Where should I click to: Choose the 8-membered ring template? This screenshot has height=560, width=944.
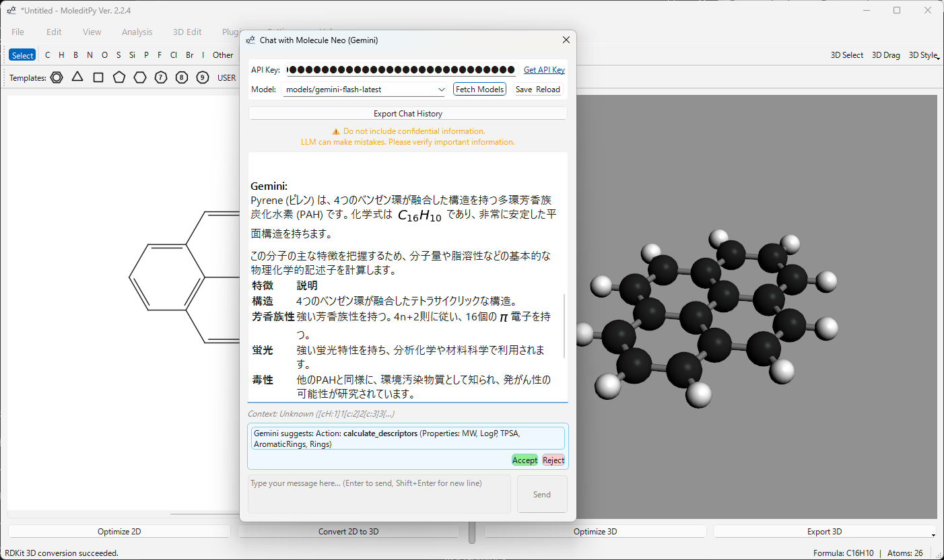pos(182,77)
